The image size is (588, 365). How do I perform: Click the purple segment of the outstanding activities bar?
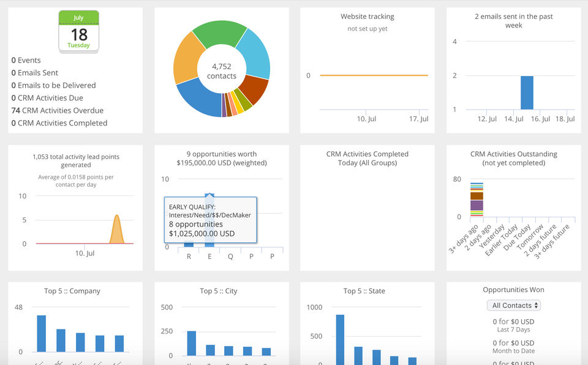tap(477, 205)
